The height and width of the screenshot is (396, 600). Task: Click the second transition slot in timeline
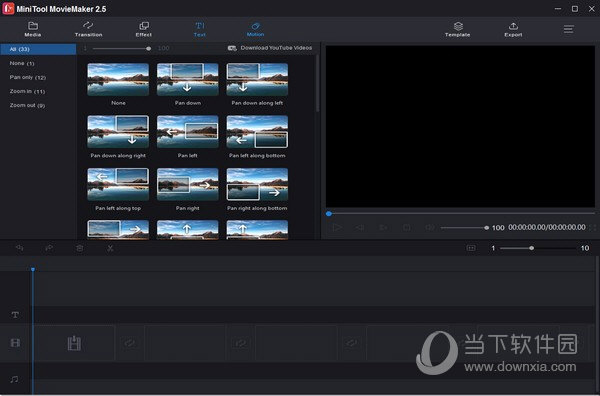click(241, 343)
